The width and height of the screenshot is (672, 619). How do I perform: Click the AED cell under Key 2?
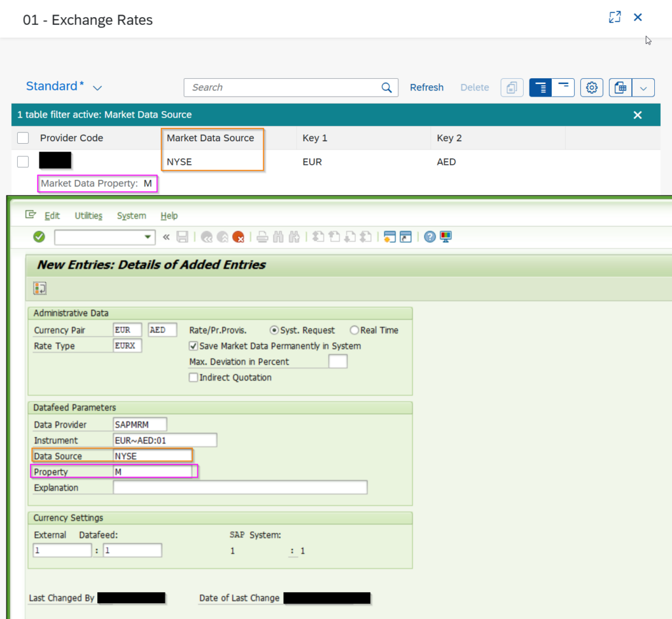[446, 161]
